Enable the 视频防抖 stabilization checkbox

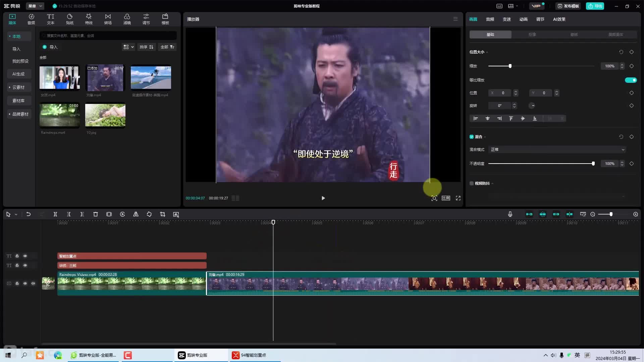472,183
